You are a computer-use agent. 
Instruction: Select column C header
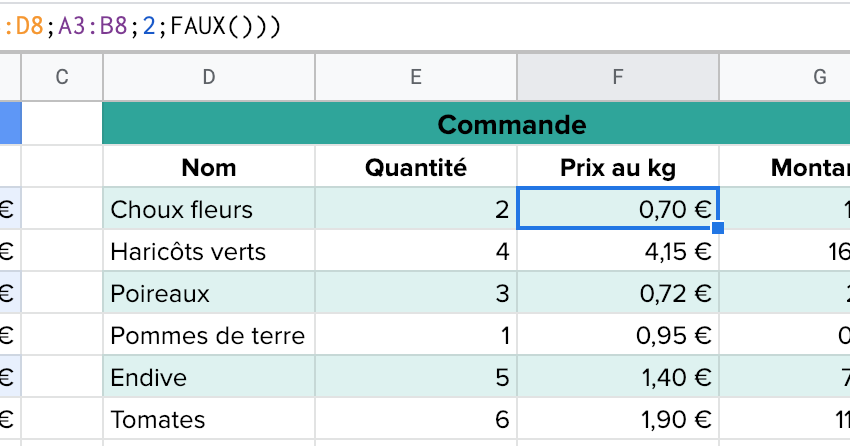tap(62, 77)
